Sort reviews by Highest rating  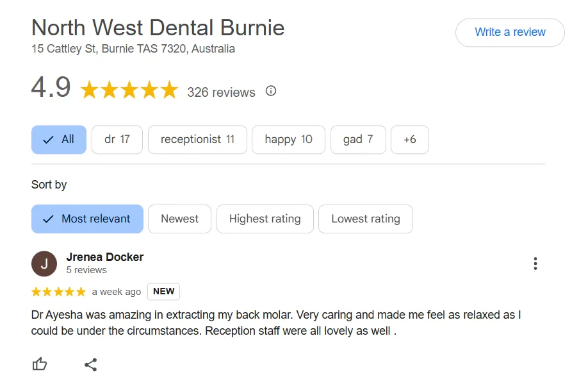click(x=265, y=219)
